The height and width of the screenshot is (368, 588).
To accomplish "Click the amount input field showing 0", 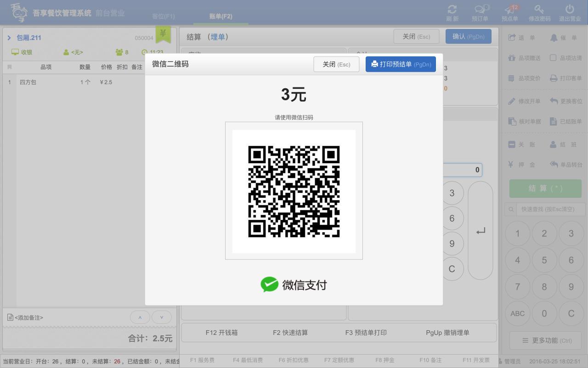I will click(x=463, y=170).
